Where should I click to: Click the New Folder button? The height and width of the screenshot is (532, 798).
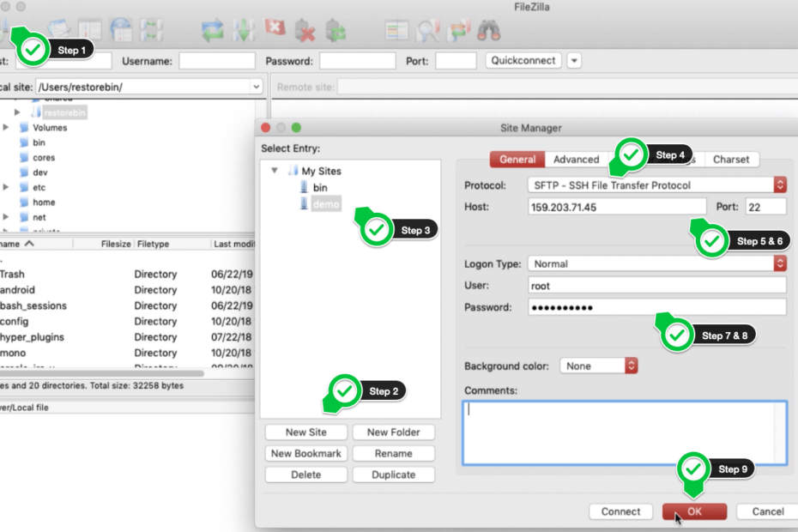[393, 432]
